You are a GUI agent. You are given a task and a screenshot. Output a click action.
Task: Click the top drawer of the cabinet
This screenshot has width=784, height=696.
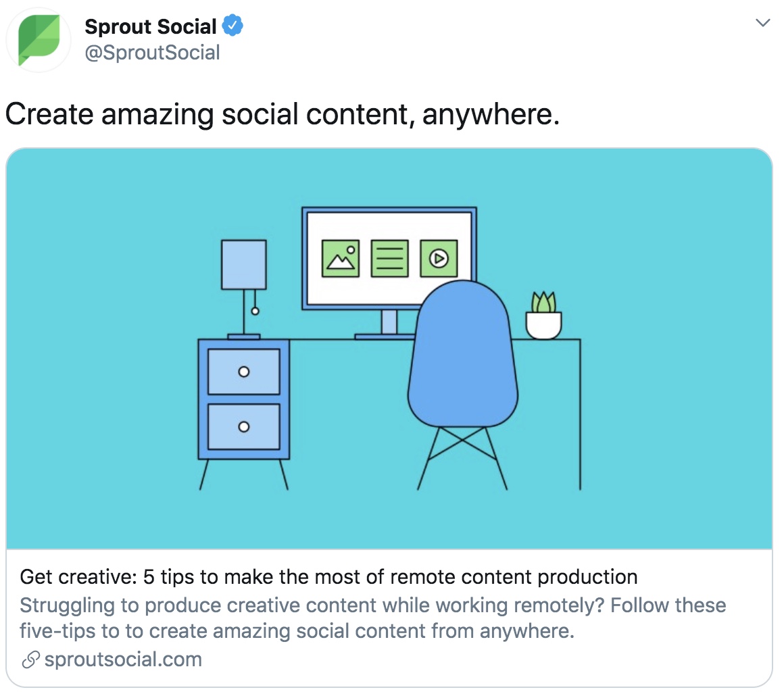point(243,372)
